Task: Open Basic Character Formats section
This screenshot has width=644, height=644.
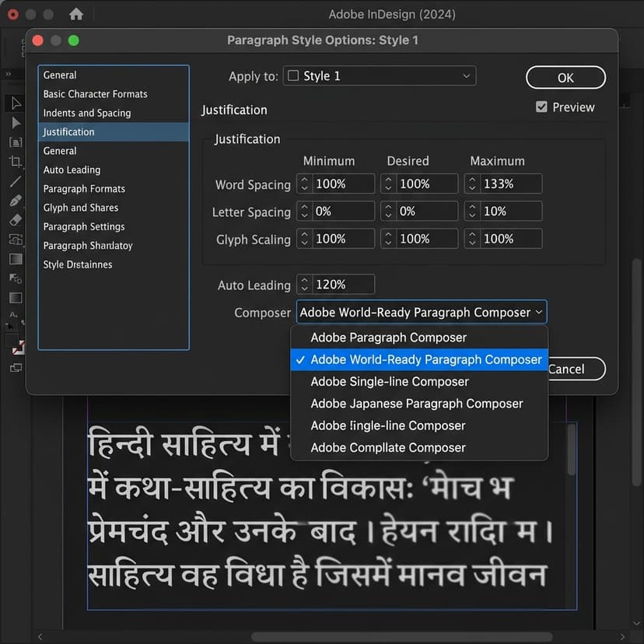Action: pos(114,94)
